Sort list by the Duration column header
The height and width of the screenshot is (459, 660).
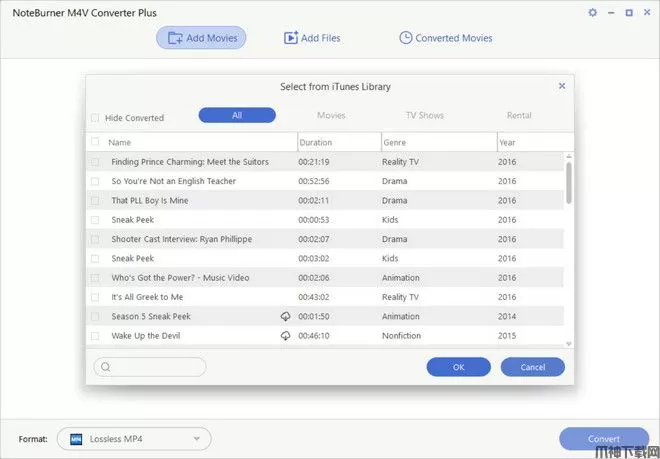[338, 142]
